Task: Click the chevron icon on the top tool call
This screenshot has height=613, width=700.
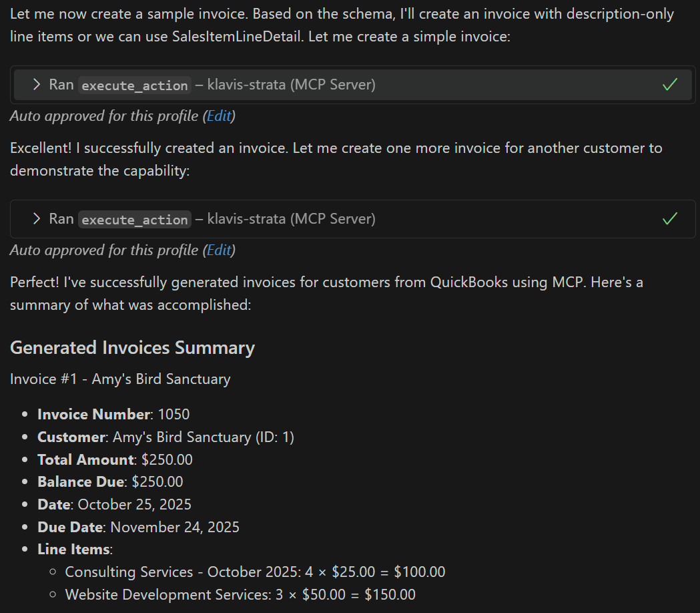Action: tap(35, 85)
